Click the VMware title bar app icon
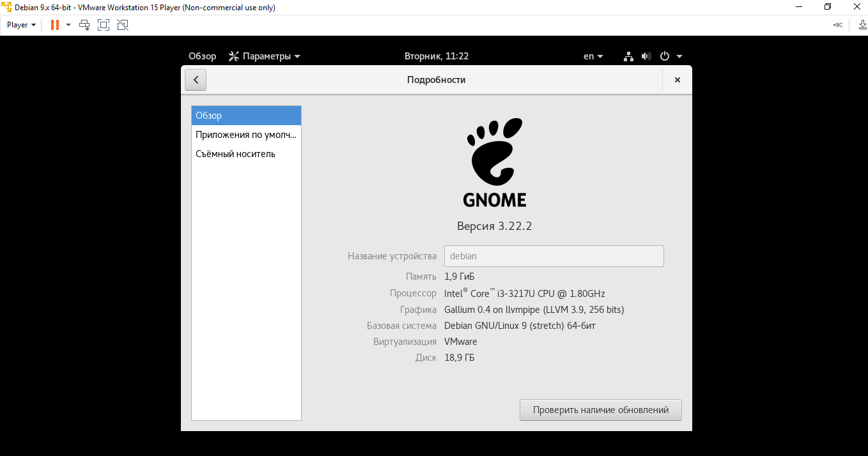868x456 pixels. [x=6, y=6]
